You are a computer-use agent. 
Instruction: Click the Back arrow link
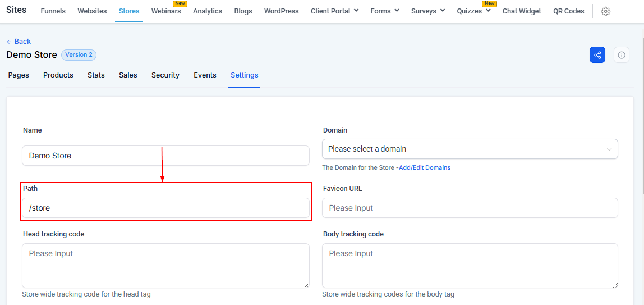pos(19,42)
